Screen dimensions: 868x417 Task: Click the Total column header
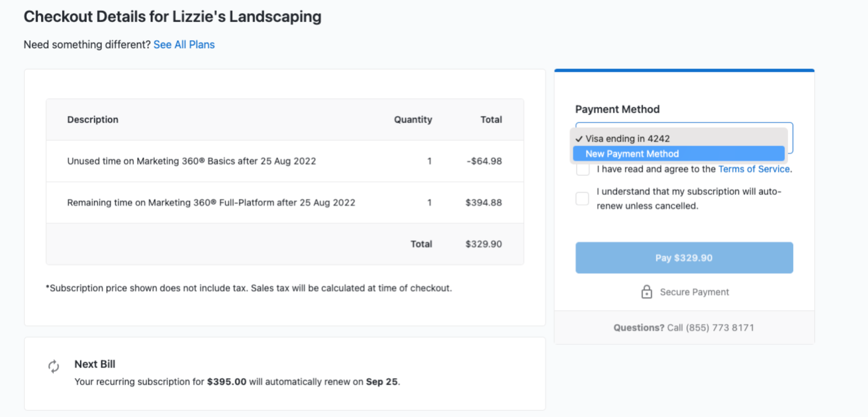491,119
